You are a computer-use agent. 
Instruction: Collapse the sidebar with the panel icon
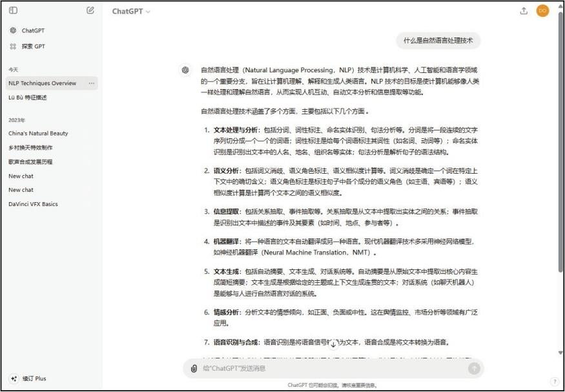coord(14,11)
